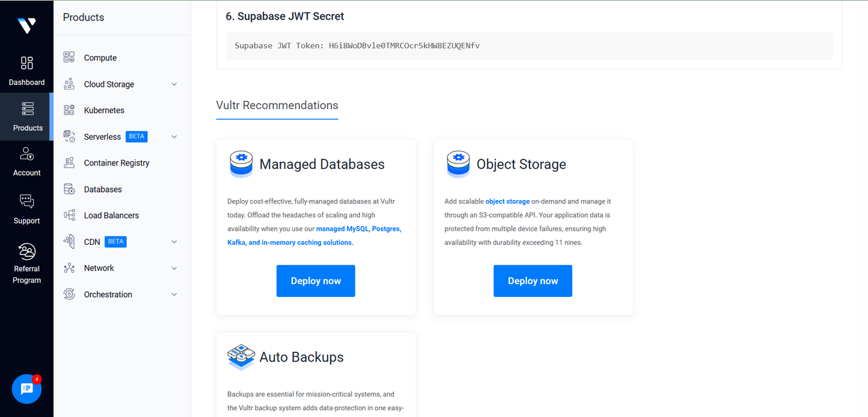Click the Vultr logo

click(x=26, y=26)
